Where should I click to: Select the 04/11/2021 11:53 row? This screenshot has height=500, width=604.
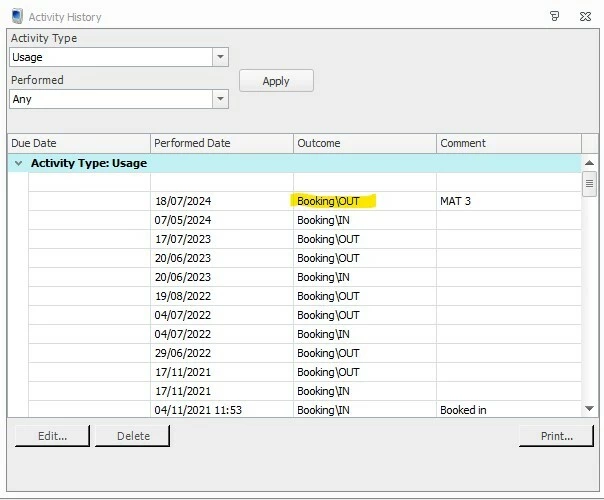tap(197, 410)
